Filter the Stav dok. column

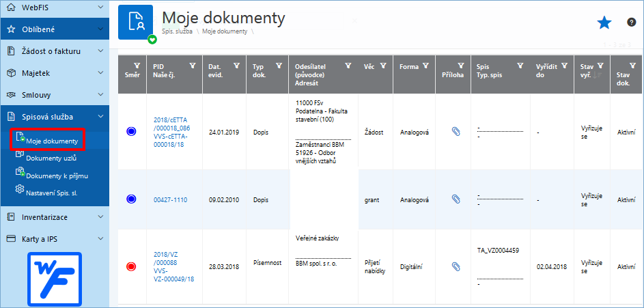coord(632,66)
